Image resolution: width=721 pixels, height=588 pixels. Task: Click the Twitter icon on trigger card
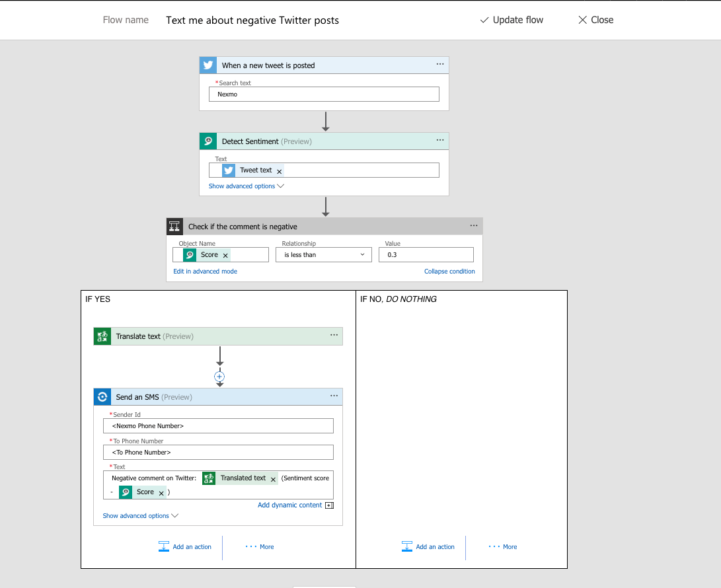[208, 65]
